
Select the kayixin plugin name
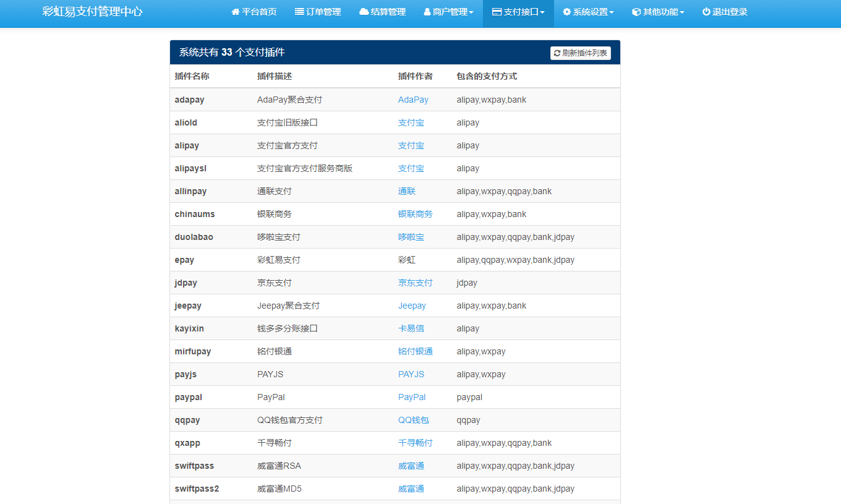[189, 328]
